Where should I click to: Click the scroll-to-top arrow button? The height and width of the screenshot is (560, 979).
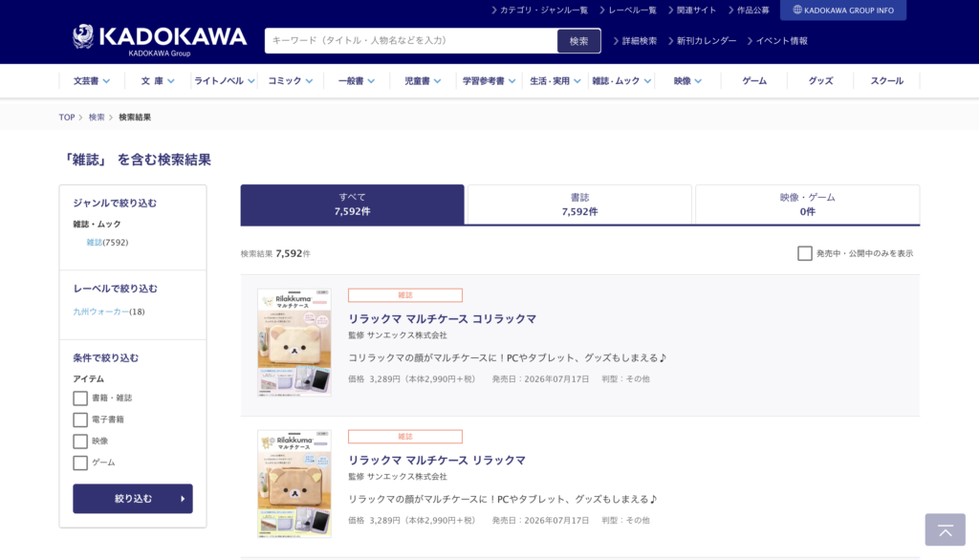click(x=945, y=529)
